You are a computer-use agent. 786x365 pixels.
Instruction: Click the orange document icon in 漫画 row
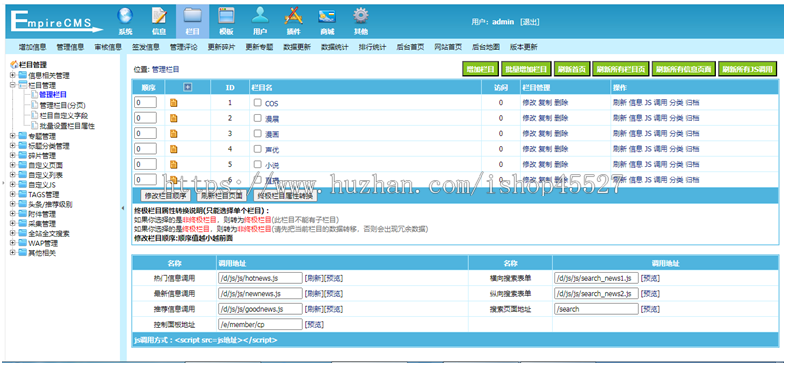pyautogui.click(x=174, y=134)
